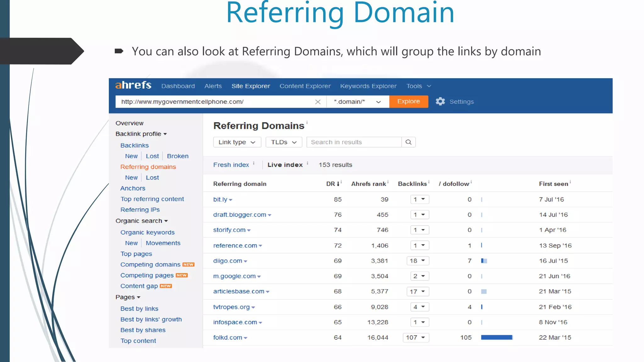
Task: Open Top pages link
Action: [x=136, y=254]
